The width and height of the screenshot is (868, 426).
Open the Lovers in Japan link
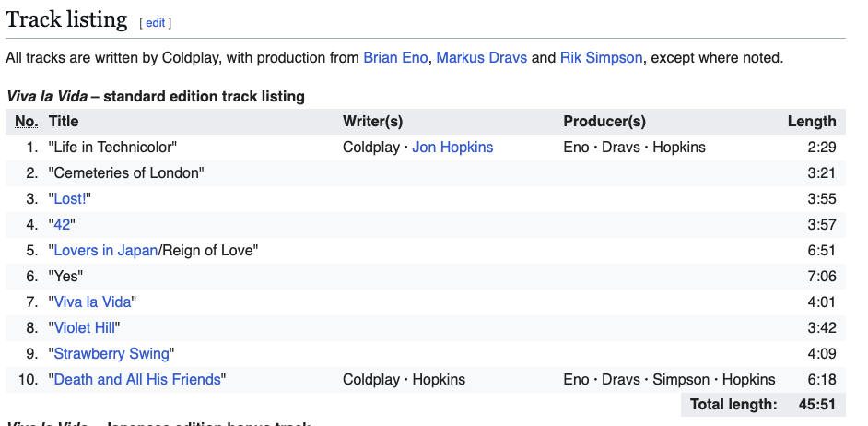tap(106, 251)
